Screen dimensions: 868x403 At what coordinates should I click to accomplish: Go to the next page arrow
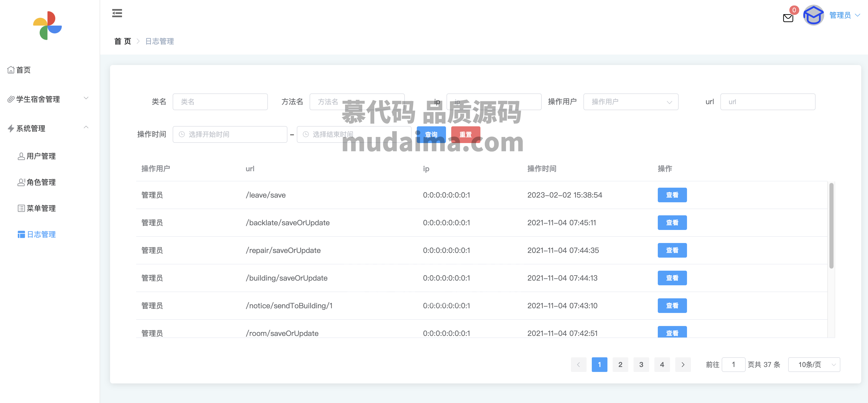click(x=683, y=365)
